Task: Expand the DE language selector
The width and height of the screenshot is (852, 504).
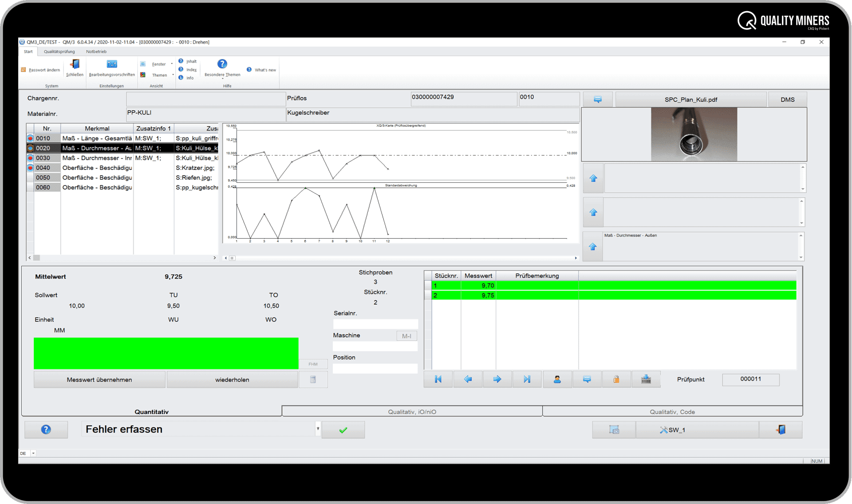Action: pos(32,453)
